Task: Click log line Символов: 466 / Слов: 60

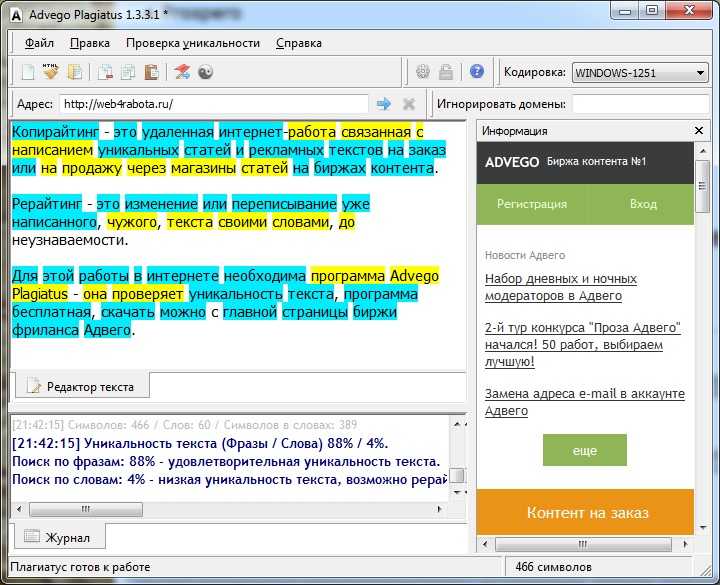Action: (185, 425)
